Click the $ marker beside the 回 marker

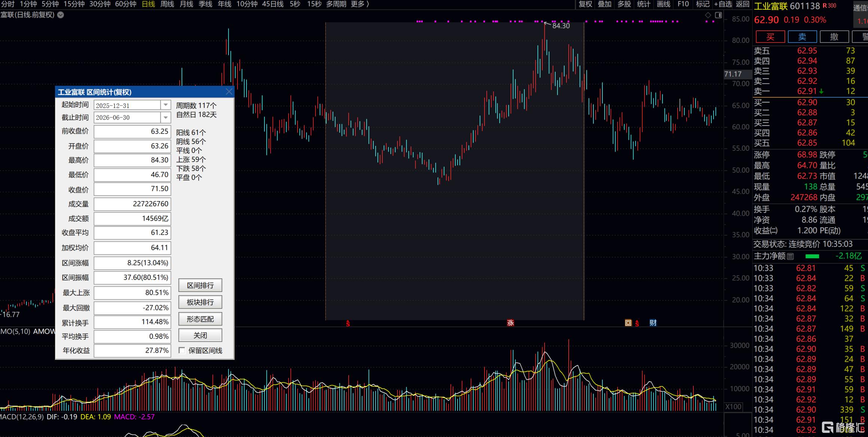(x=637, y=323)
